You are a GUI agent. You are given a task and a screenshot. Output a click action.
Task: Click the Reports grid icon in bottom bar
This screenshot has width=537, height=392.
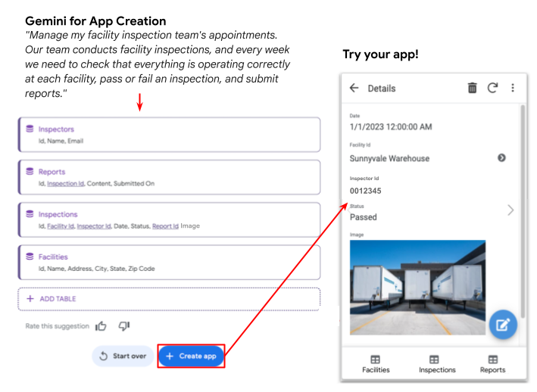point(493,359)
